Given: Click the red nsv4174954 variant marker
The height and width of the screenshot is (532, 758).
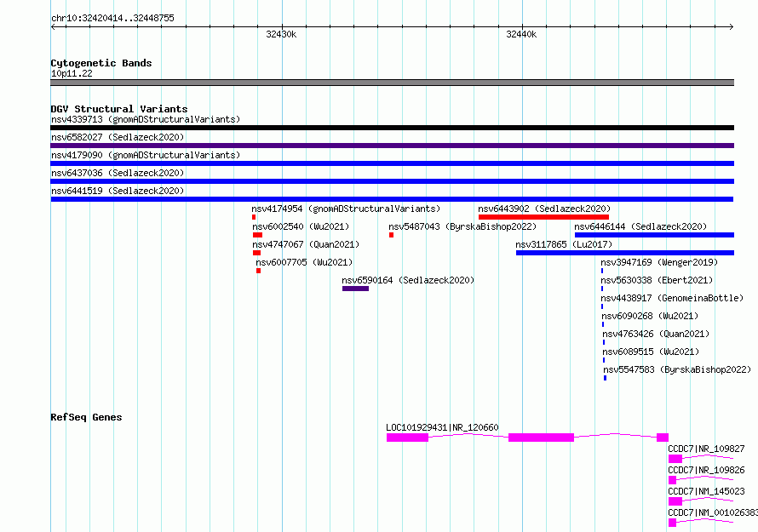Looking at the screenshot, I should point(254,217).
